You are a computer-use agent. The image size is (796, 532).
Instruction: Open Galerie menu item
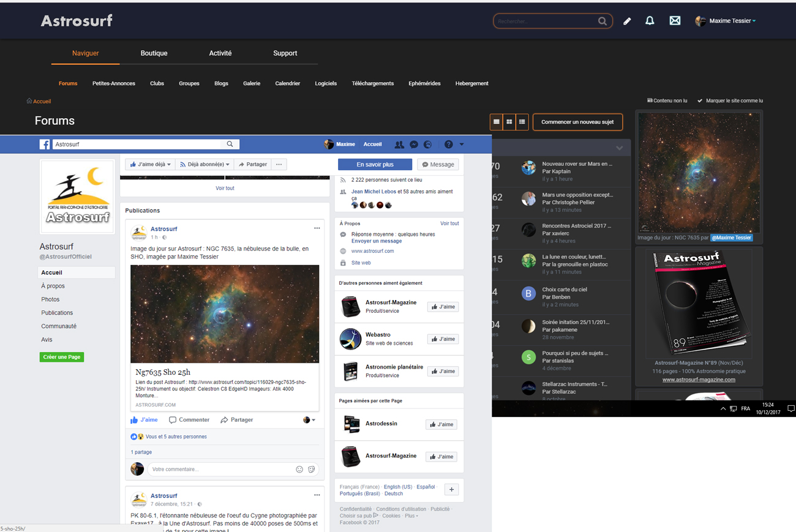pyautogui.click(x=252, y=83)
